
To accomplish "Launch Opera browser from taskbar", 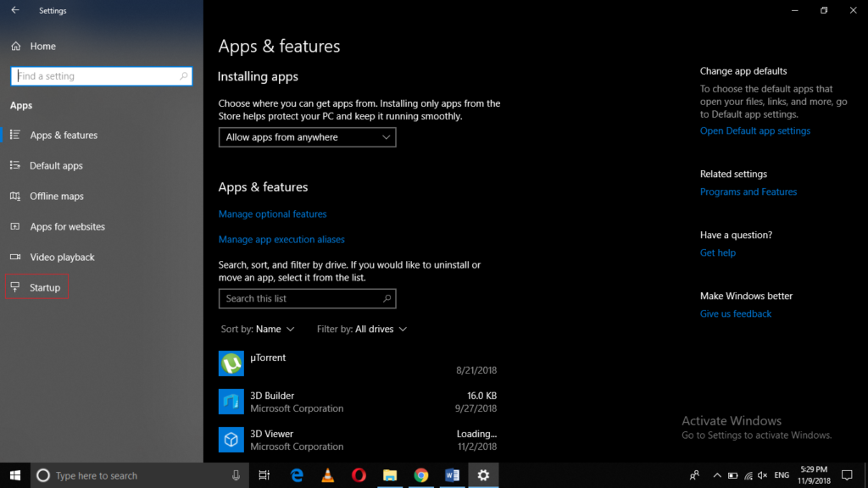I will 359,475.
